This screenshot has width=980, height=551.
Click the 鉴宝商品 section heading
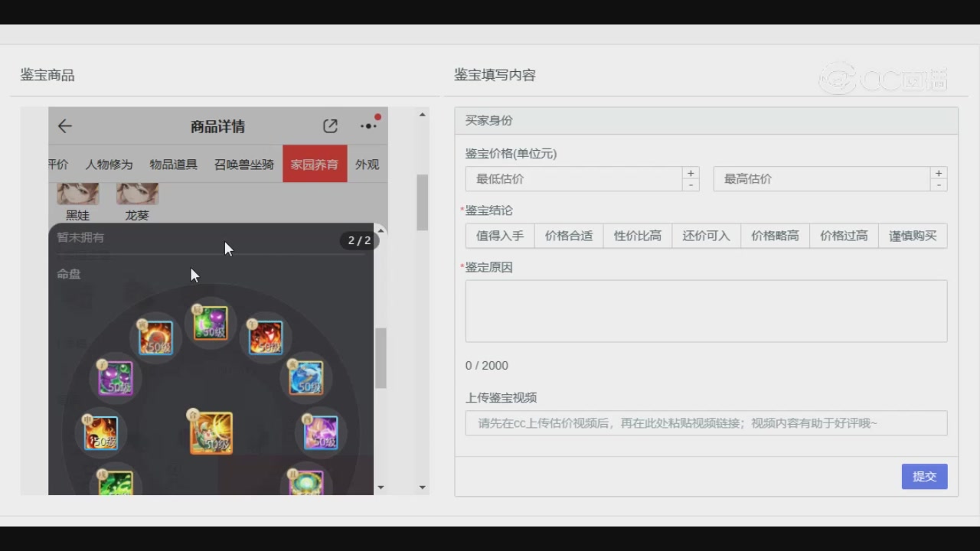pos(47,75)
